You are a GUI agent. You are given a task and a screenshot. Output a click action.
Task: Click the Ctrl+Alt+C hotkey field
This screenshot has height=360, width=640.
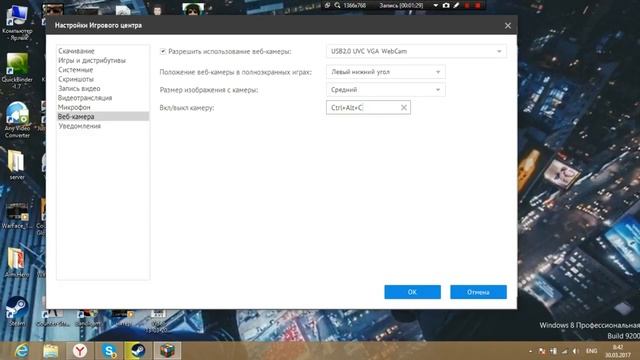[x=368, y=108]
